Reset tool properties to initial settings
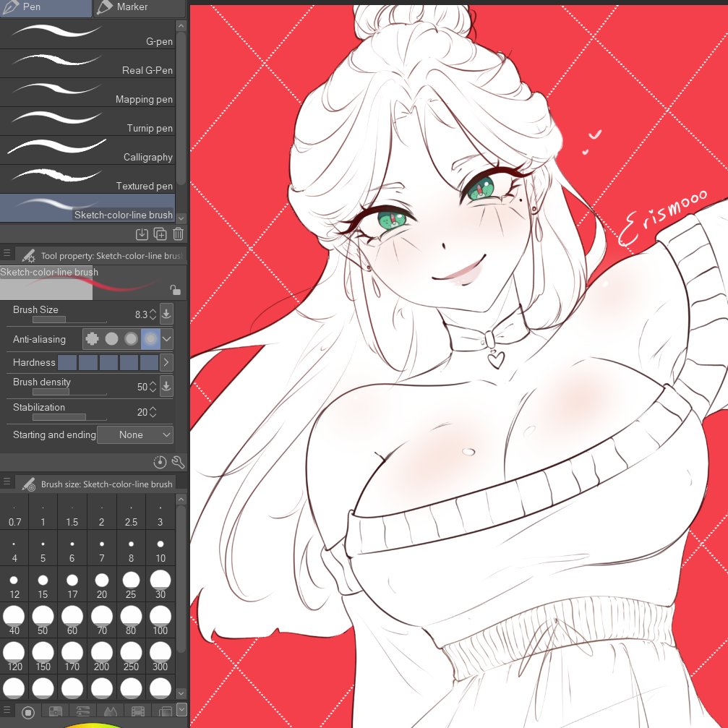The image size is (728, 728). pos(160,462)
